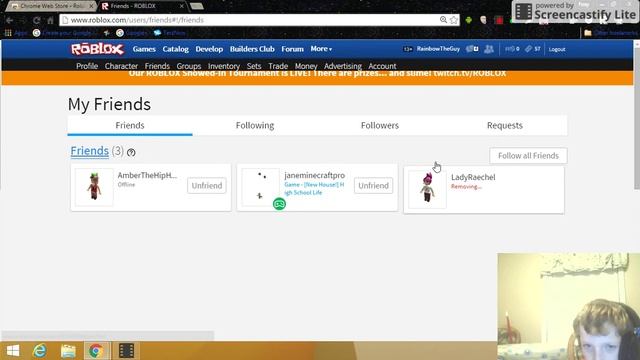640x360 pixels.
Task: Open film-strip app in taskbar
Action: click(126, 351)
